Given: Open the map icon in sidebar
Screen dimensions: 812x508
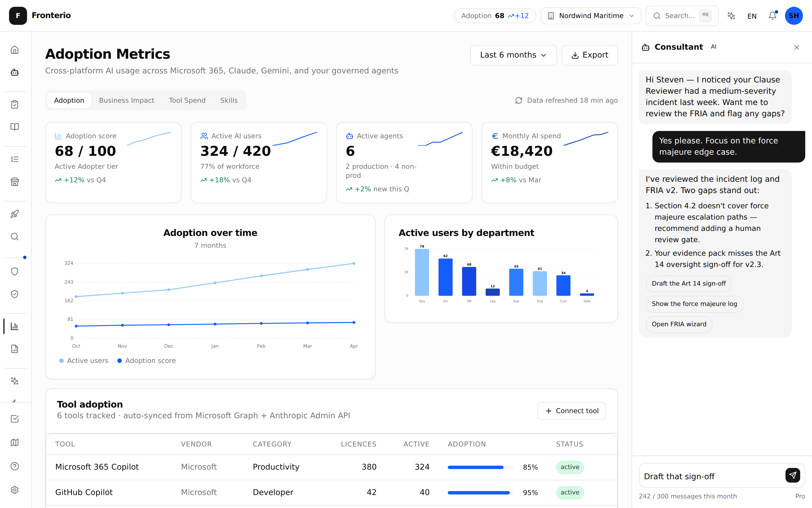Looking at the screenshot, I should 15,443.
